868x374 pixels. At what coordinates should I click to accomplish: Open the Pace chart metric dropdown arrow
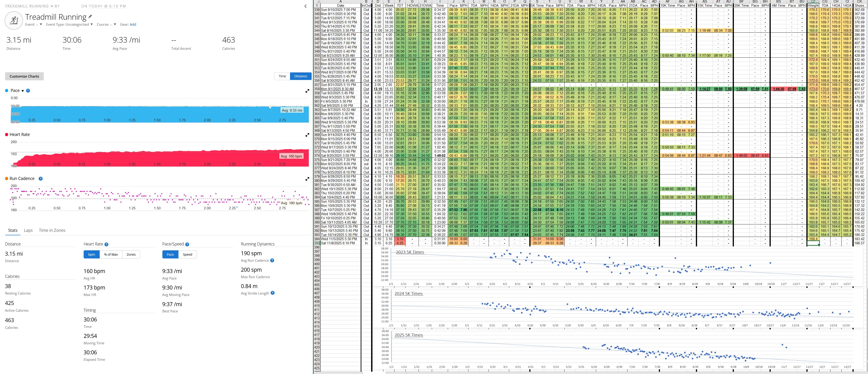[22, 91]
